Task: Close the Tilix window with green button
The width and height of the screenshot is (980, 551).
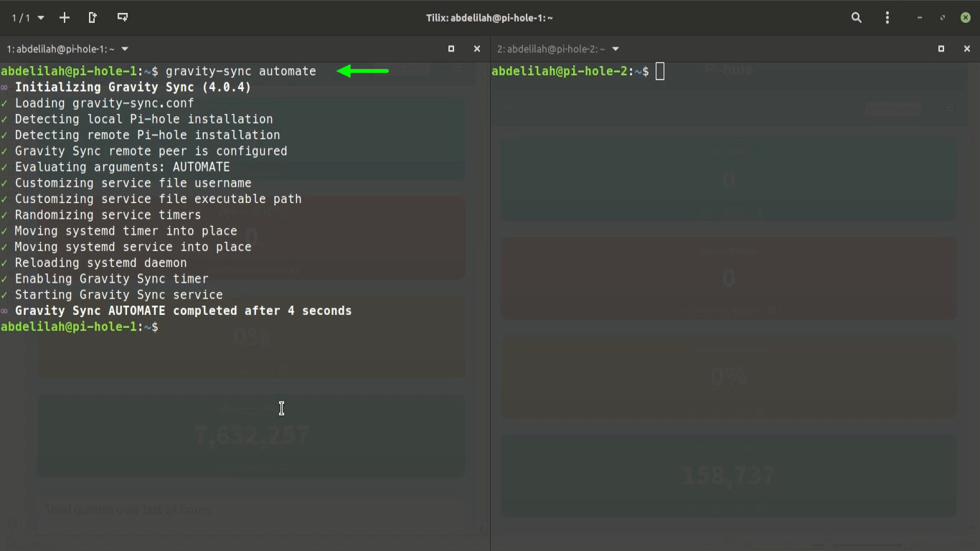Action: pyautogui.click(x=966, y=17)
